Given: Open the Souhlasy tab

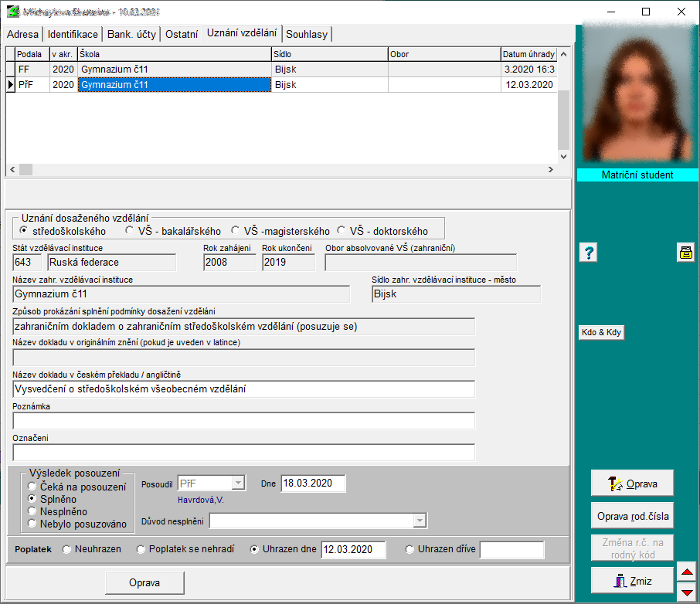Looking at the screenshot, I should [x=307, y=35].
